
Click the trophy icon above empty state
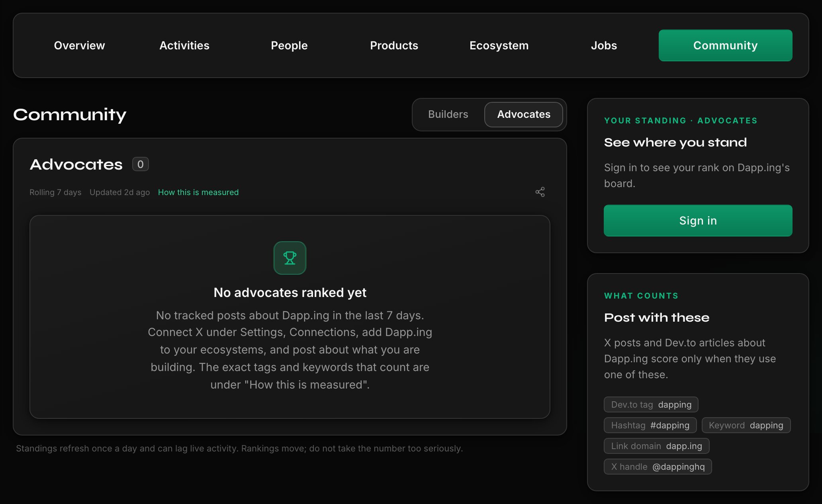(x=290, y=258)
